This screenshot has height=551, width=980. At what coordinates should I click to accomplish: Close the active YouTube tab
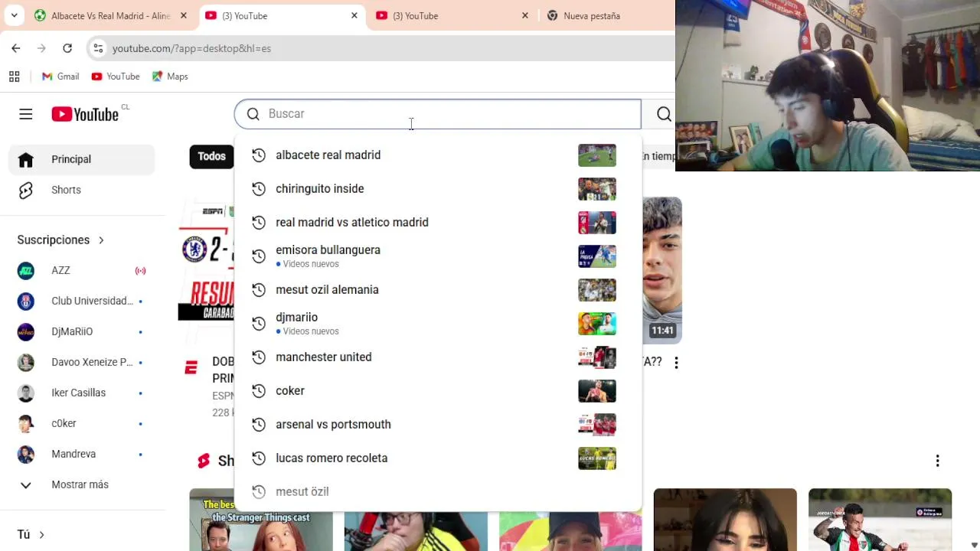[354, 15]
